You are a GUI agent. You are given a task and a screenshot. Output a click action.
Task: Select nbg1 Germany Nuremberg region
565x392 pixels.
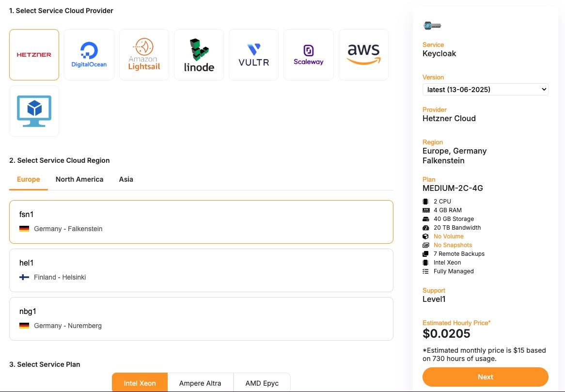coord(201,318)
